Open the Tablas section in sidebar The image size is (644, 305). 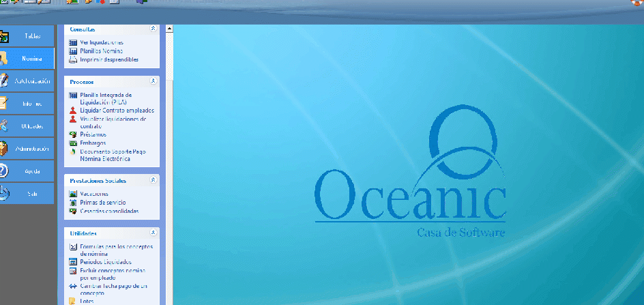point(27,36)
